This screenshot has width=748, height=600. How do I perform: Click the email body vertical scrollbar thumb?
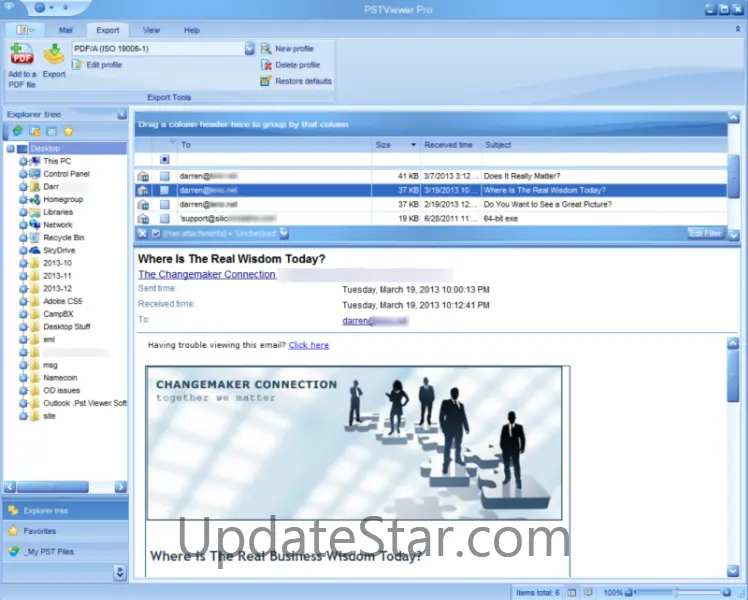tap(733, 376)
